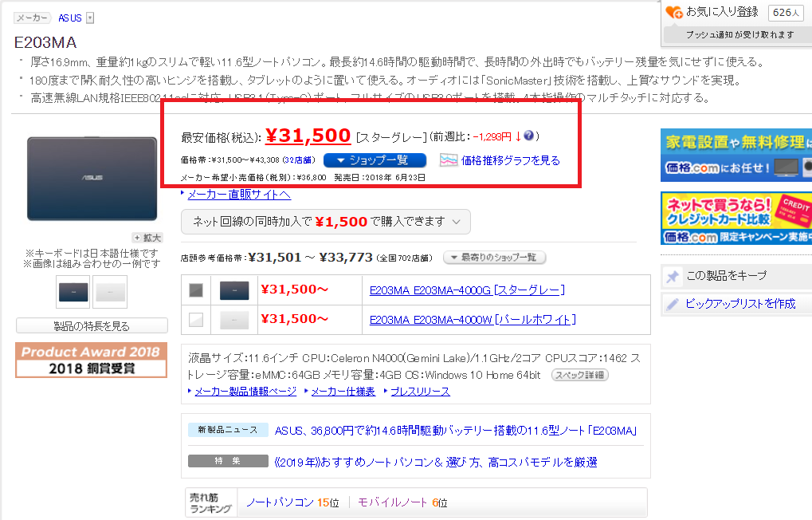Click the スペック詳細 button
This screenshot has width=812, height=520.
click(579, 375)
